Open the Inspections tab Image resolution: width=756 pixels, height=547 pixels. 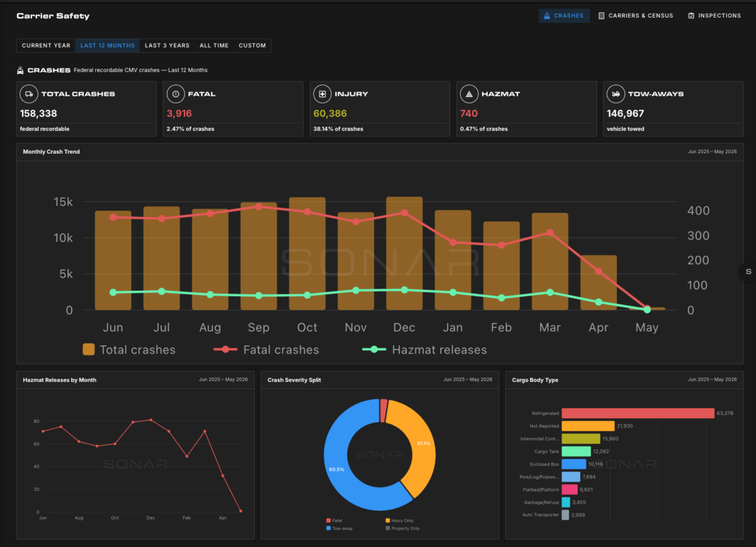point(714,16)
